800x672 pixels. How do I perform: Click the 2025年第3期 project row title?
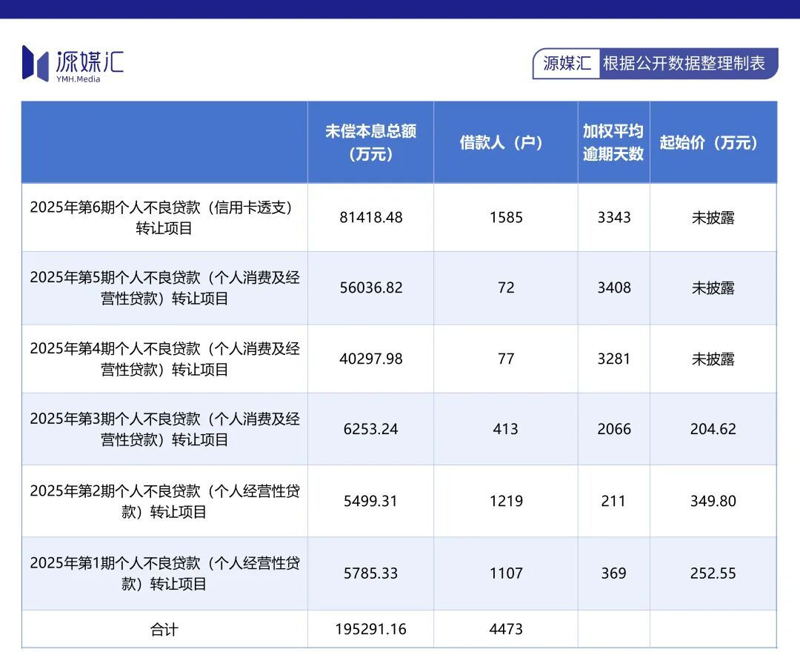point(164,429)
